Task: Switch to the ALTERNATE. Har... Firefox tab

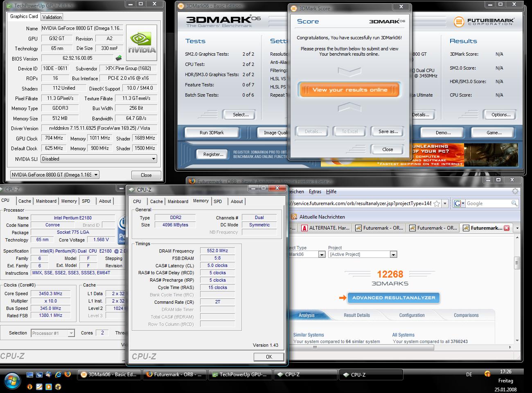Action: coord(325,228)
